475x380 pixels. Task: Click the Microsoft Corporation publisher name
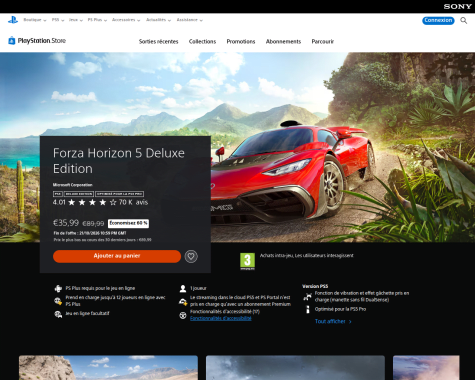tap(72, 185)
